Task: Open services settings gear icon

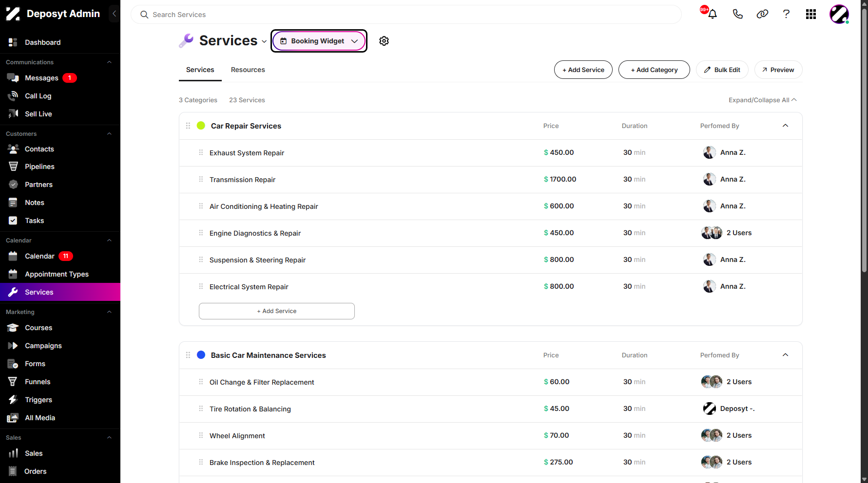Action: (x=384, y=41)
